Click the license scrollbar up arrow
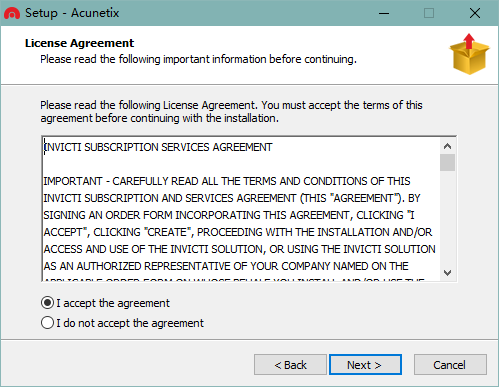This screenshot has height=387, width=499. [447, 146]
